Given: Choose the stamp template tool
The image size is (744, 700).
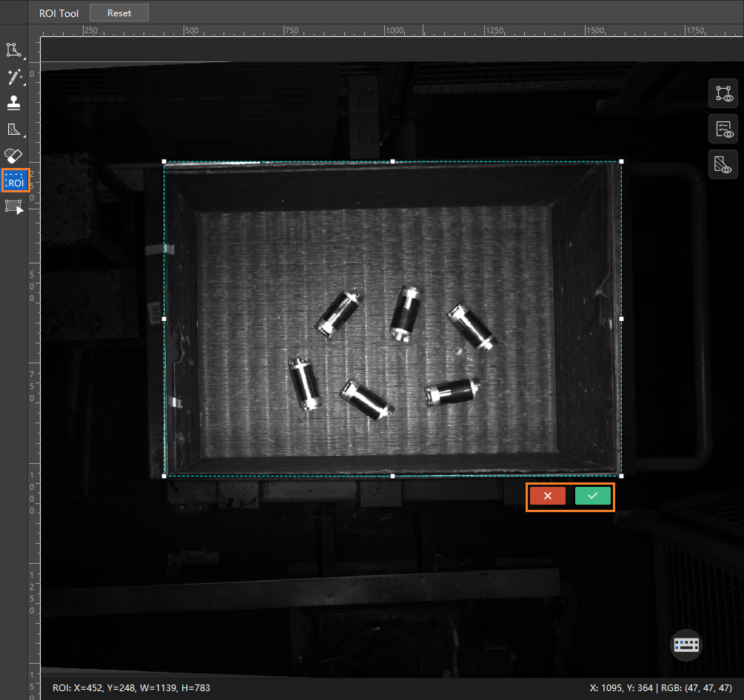Looking at the screenshot, I should click(x=14, y=102).
